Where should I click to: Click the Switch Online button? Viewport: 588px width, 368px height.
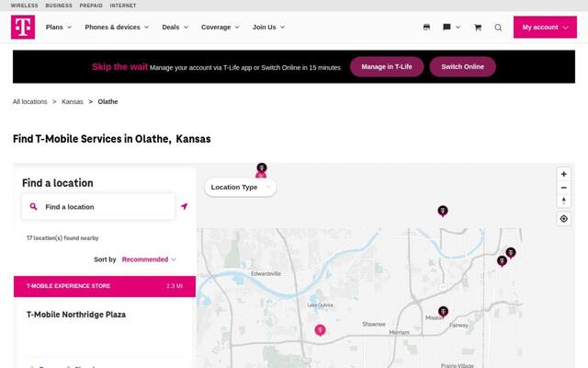tap(463, 67)
